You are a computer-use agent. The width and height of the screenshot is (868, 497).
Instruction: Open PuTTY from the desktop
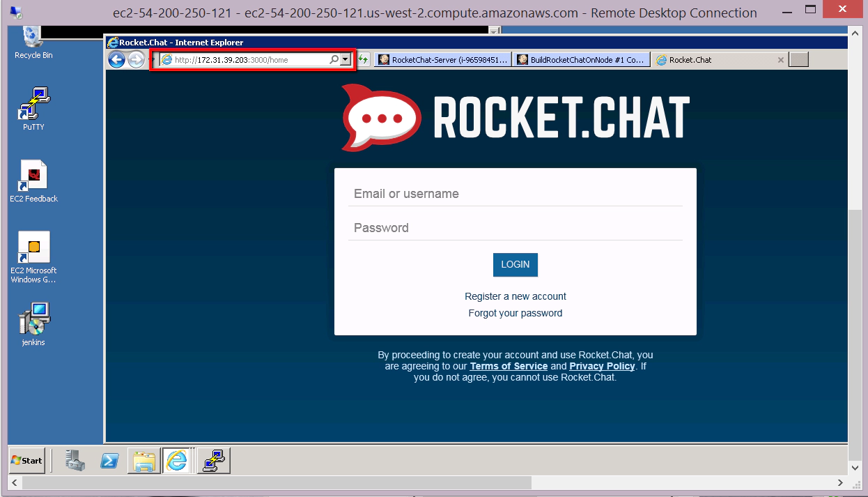32,103
